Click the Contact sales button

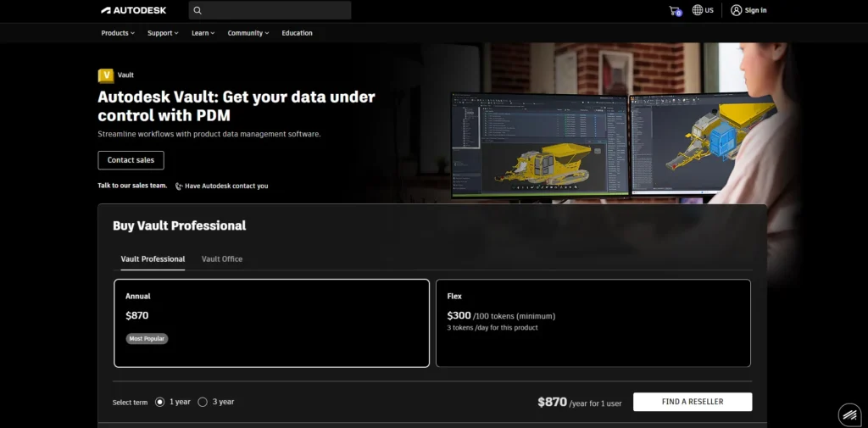[131, 160]
